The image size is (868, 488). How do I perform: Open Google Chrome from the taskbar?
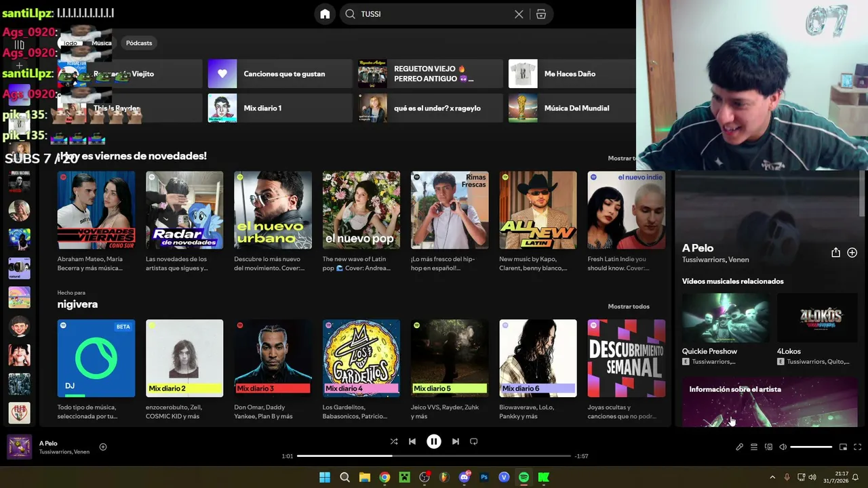(x=384, y=477)
